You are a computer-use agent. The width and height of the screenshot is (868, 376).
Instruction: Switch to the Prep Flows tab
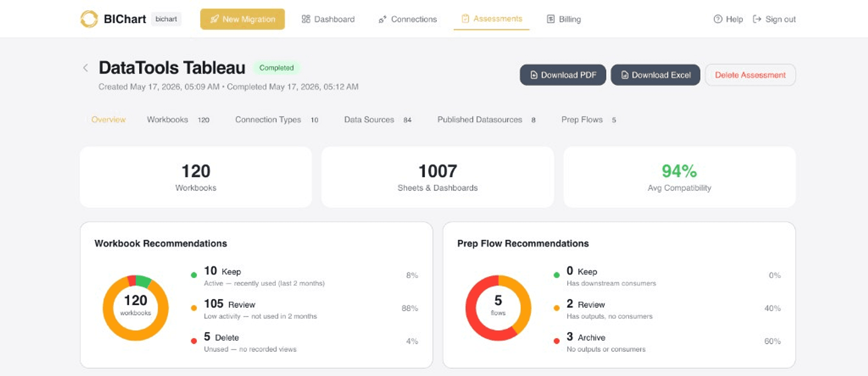pyautogui.click(x=589, y=120)
